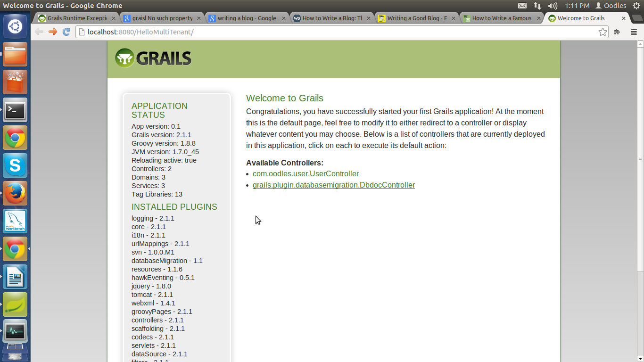This screenshot has height=362, width=644.
Task: Click 'App version: 0.1' line
Action: [156, 126]
